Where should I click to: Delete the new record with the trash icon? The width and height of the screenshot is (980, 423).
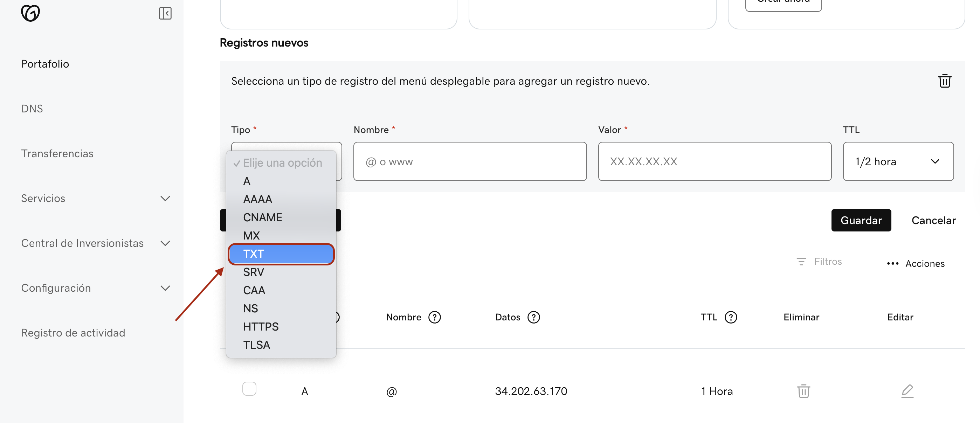944,81
